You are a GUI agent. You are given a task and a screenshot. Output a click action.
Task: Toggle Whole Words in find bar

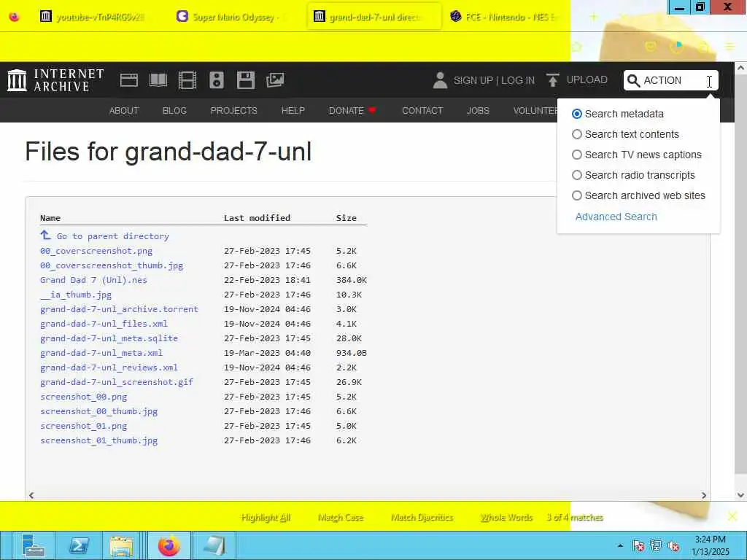(x=506, y=518)
